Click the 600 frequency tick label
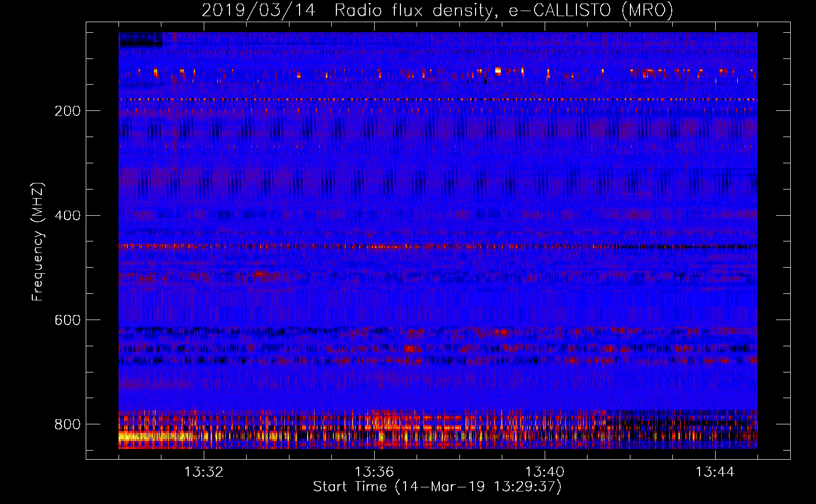The image size is (816, 504). click(68, 321)
